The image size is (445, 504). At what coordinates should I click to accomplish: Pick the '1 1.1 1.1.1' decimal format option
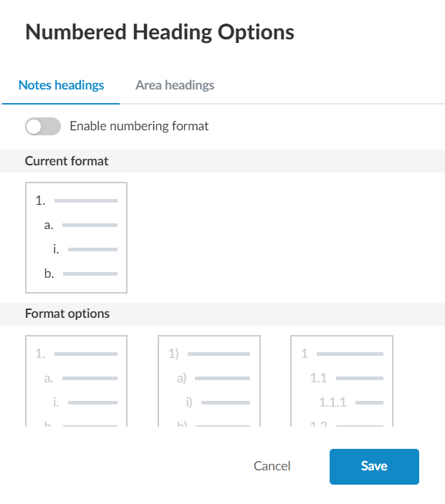pyautogui.click(x=342, y=381)
